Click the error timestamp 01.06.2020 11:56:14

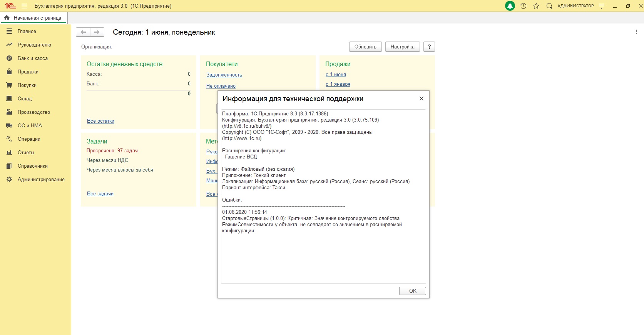point(244,212)
